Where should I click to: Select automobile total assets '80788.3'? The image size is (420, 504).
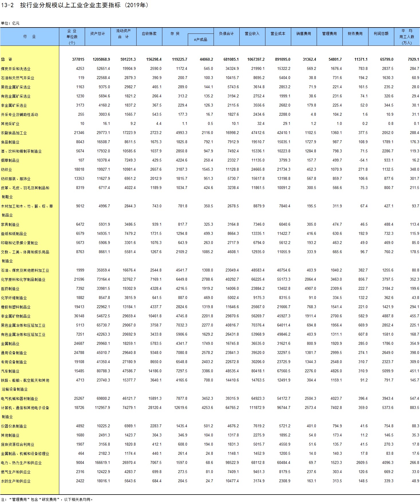[103, 371]
